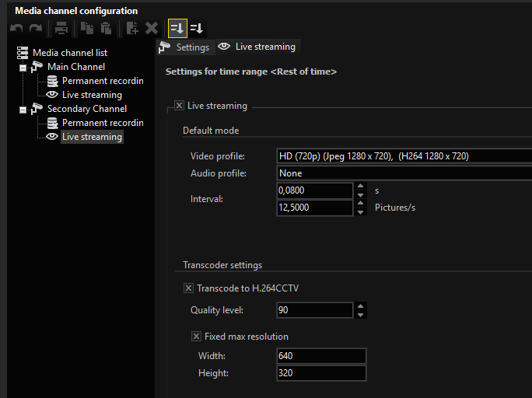Click the delete X icon in toolbar

152,28
